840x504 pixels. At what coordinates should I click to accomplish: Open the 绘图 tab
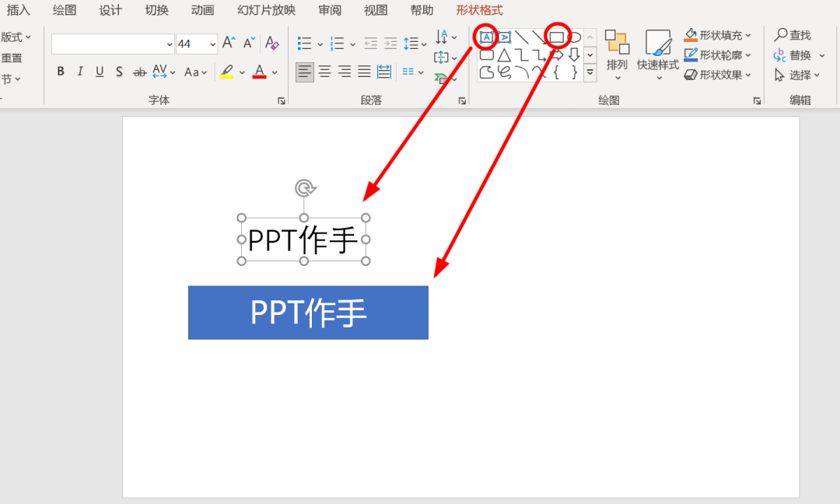click(65, 10)
